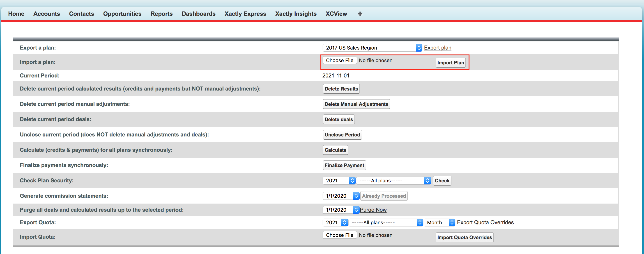Open the Contacts tab

pos(81,14)
